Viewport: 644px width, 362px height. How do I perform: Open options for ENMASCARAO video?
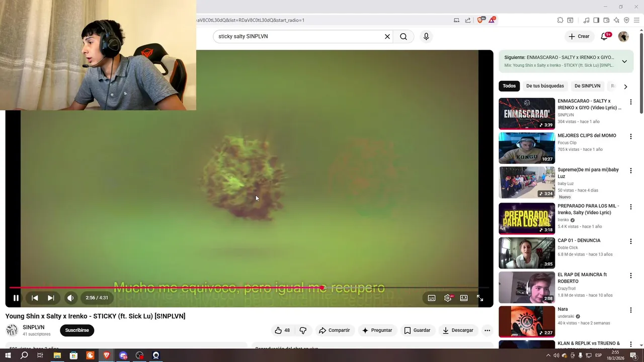[630, 102]
